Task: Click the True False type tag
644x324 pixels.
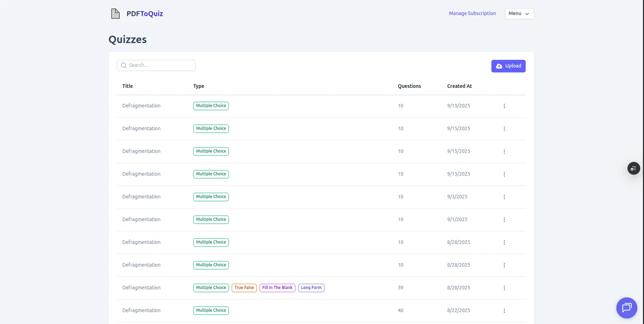Action: (x=244, y=288)
